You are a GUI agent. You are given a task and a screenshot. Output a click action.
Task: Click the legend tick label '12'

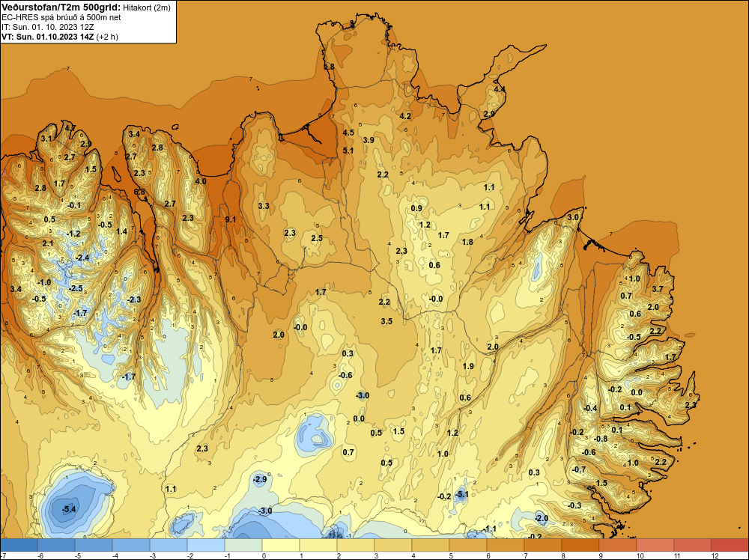[x=715, y=556]
